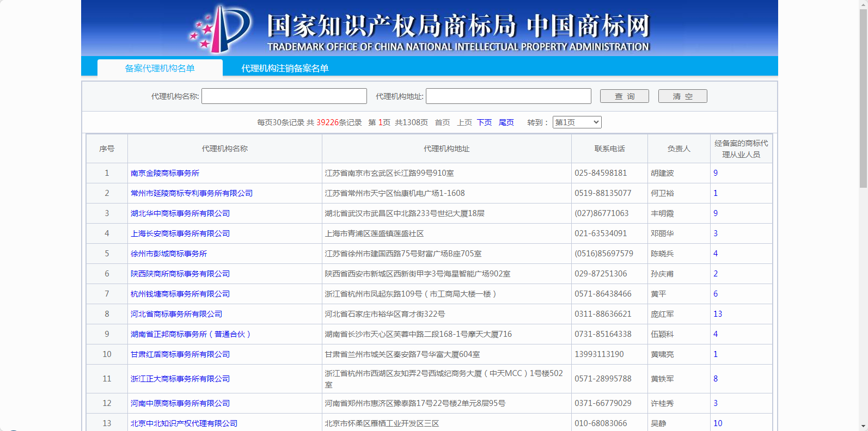
Task: Click the scrollbar down arrow
Action: (863, 426)
